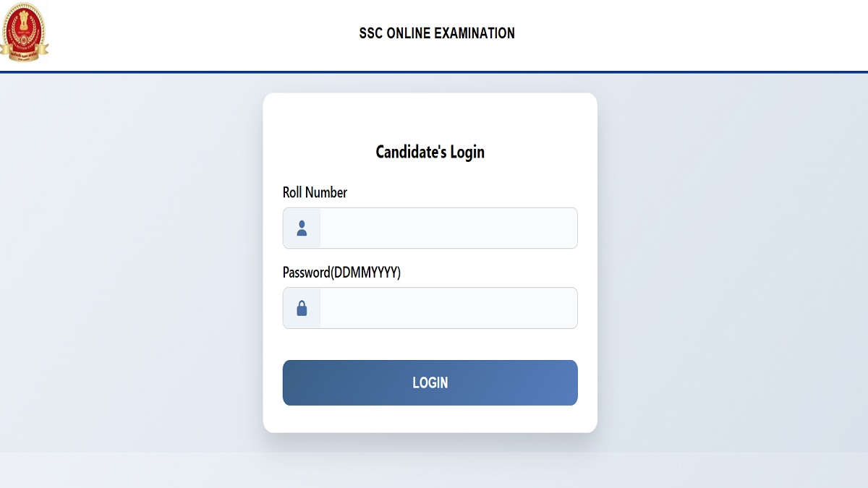
Task: Click the ribbon banner beneath the SSC emblem
Action: 25,53
